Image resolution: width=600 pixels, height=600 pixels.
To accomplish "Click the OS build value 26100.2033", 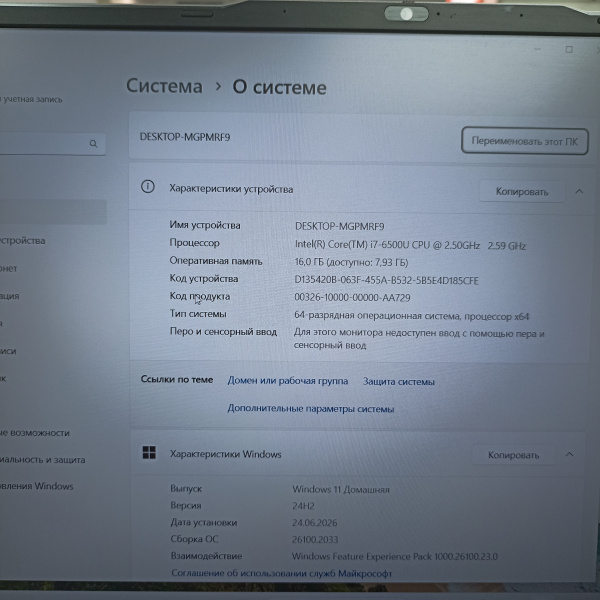I will click(315, 540).
